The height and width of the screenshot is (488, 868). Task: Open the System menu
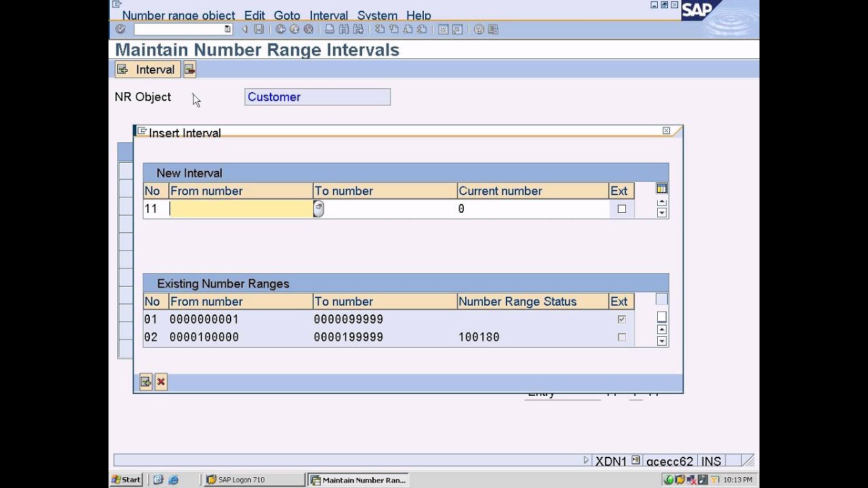378,15
